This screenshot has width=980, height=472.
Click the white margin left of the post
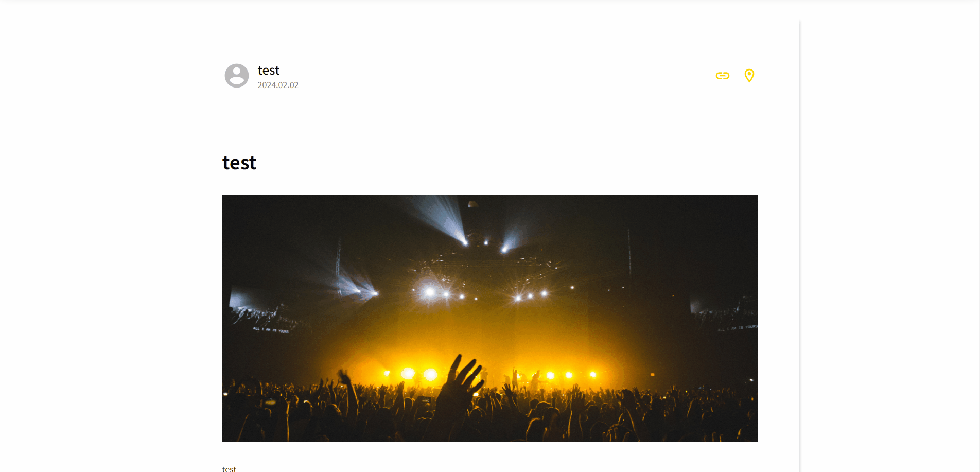111,246
